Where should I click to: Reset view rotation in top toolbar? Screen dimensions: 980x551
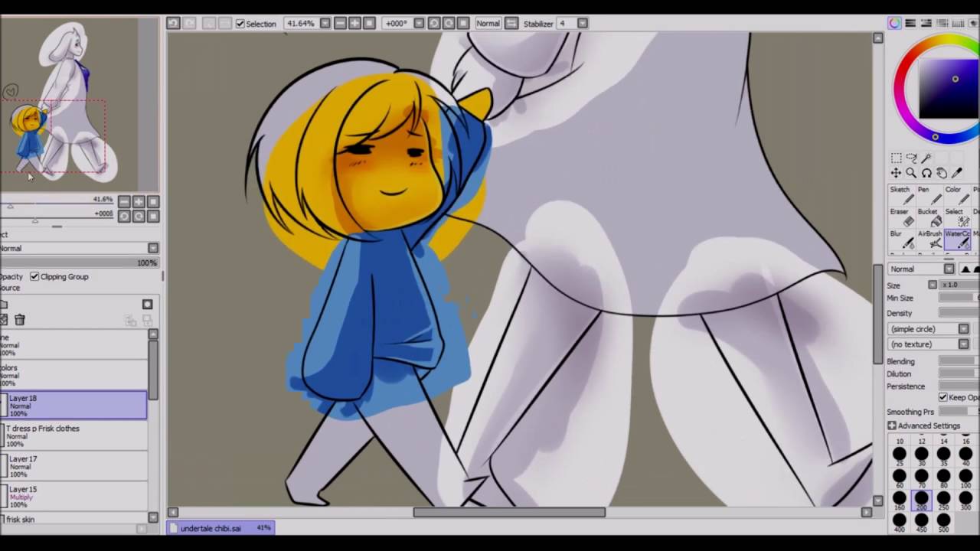463,24
